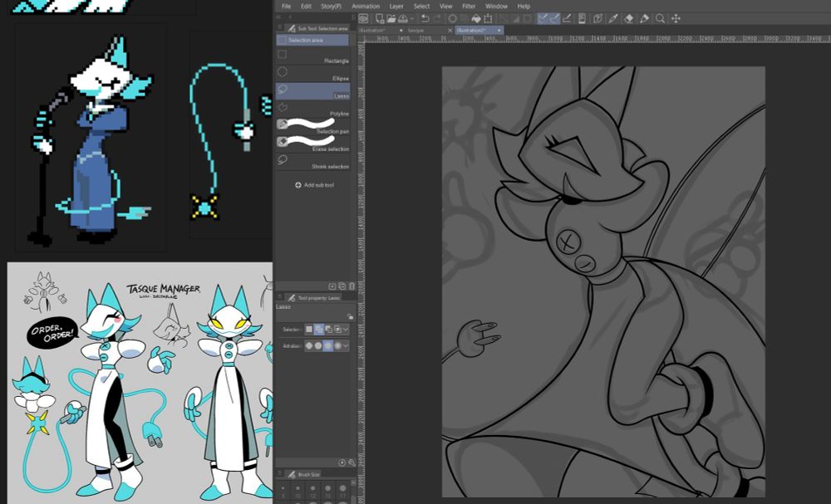Set selection mode to New selection

point(309,330)
